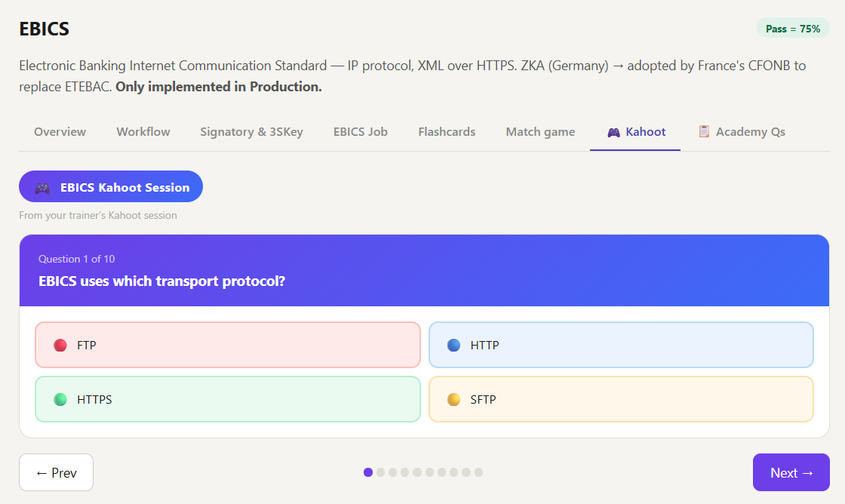The width and height of the screenshot is (845, 504).
Task: Switch to the Match game tab
Action: [540, 132]
